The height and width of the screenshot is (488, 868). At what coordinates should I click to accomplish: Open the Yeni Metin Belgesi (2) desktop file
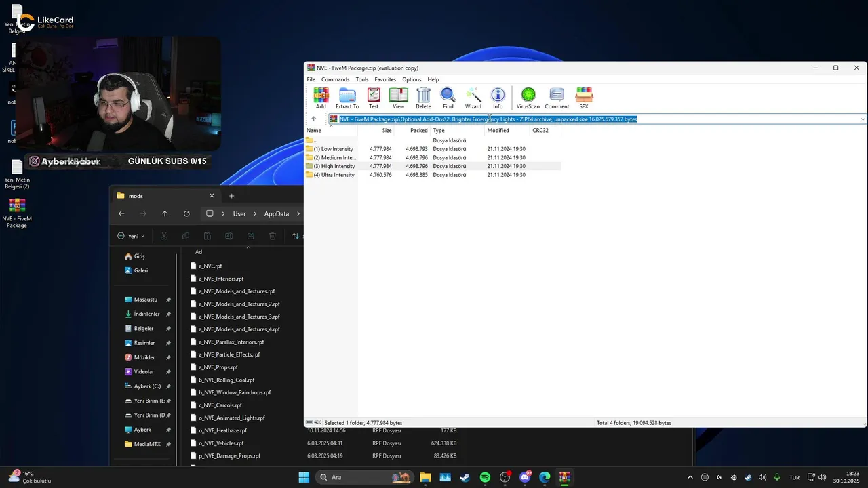click(x=17, y=174)
